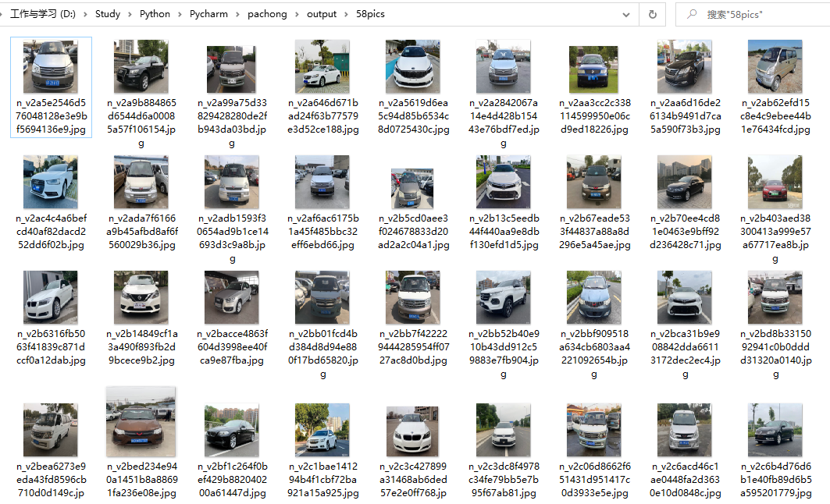The height and width of the screenshot is (504, 830).
Task: Select thumbnail of n_v2bea6273e9 image
Action: click(51, 430)
